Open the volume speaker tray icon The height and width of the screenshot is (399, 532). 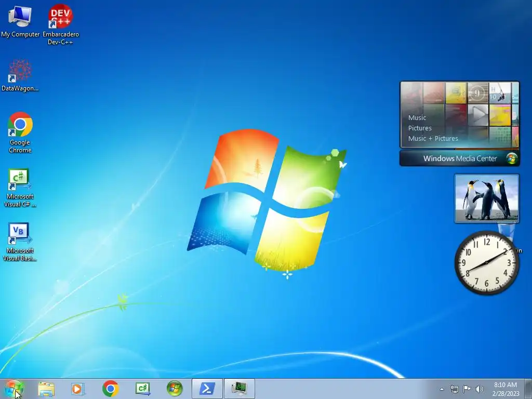479,389
